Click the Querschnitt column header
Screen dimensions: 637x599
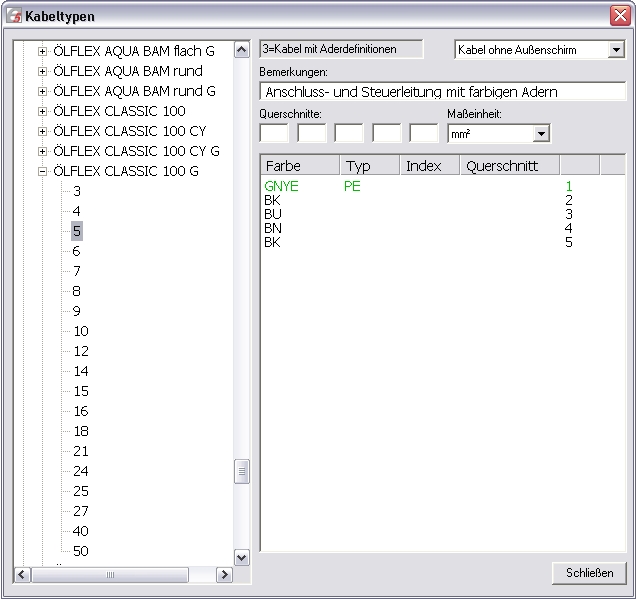pyautogui.click(x=509, y=166)
